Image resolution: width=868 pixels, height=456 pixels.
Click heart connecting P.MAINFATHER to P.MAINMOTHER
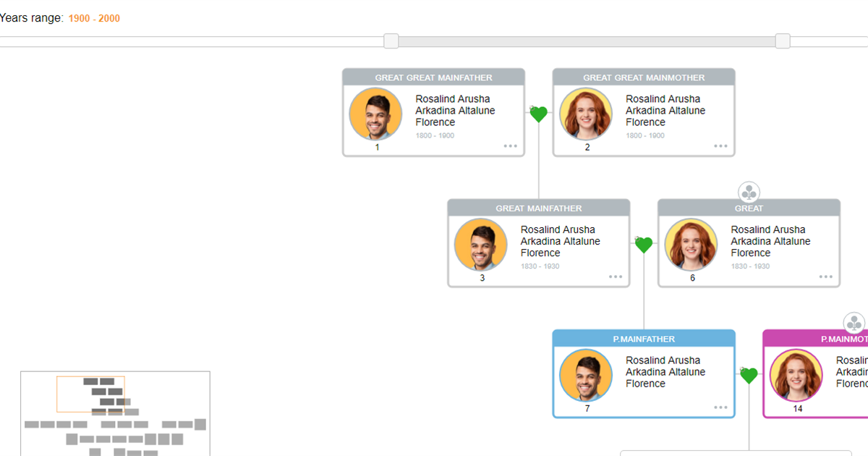click(749, 375)
